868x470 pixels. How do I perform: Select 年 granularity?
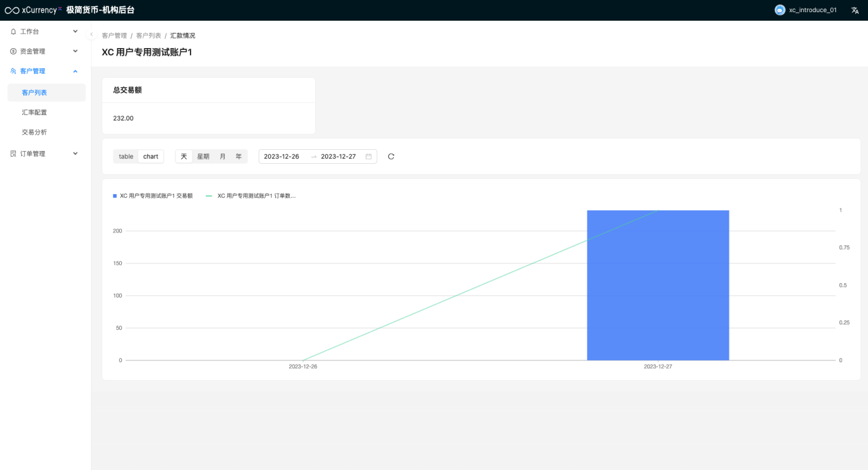click(x=239, y=156)
